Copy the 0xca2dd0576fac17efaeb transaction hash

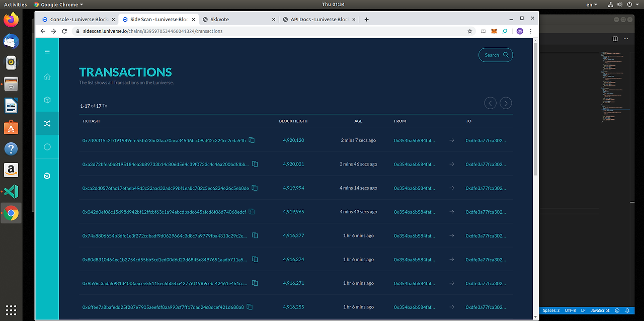point(255,188)
